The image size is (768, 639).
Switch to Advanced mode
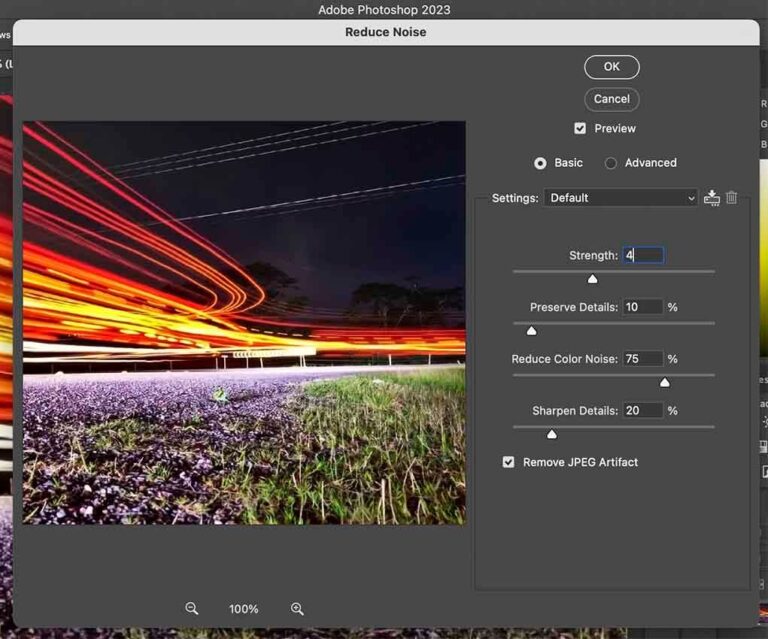(x=611, y=163)
